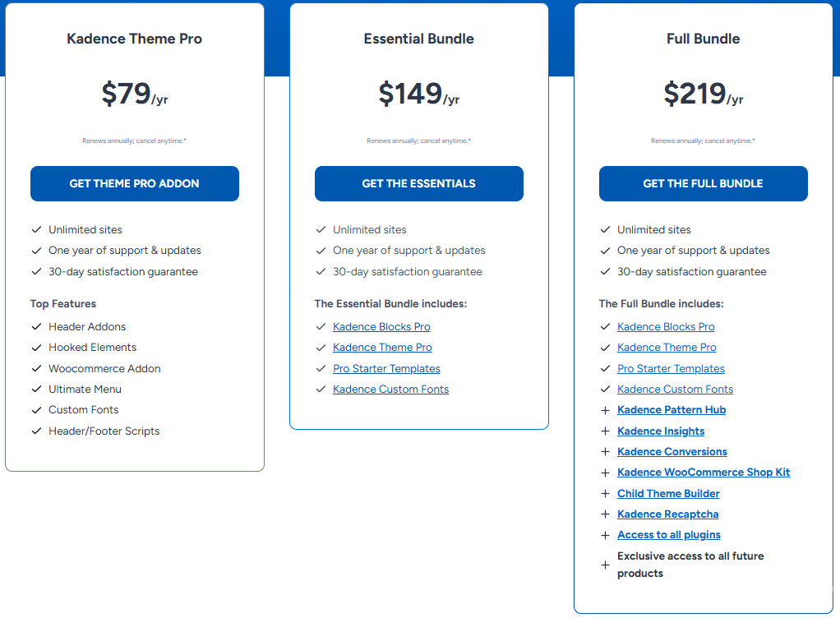Open the Kadence Blocks Pro link
Screen dimensions: 840x618
click(x=381, y=326)
